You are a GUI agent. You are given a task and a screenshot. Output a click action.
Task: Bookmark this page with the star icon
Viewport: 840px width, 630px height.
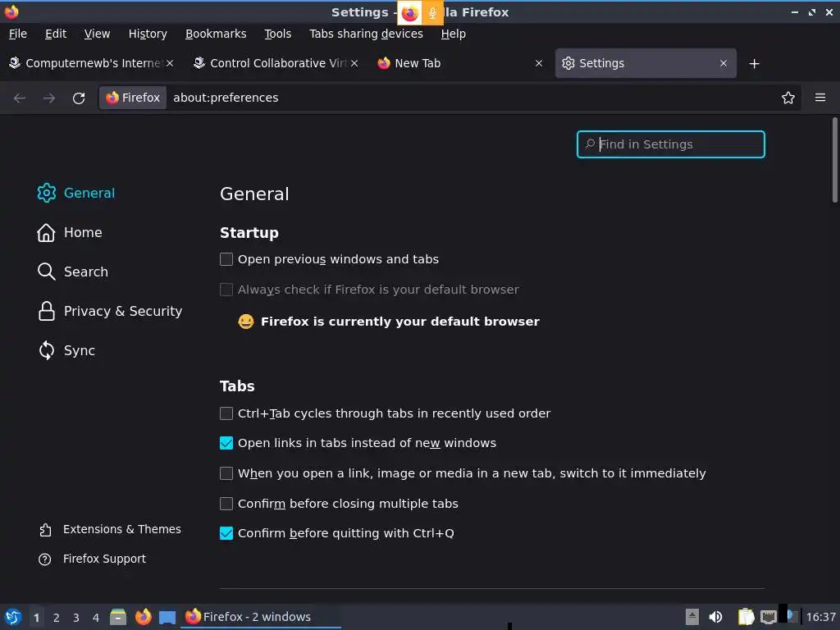(788, 98)
